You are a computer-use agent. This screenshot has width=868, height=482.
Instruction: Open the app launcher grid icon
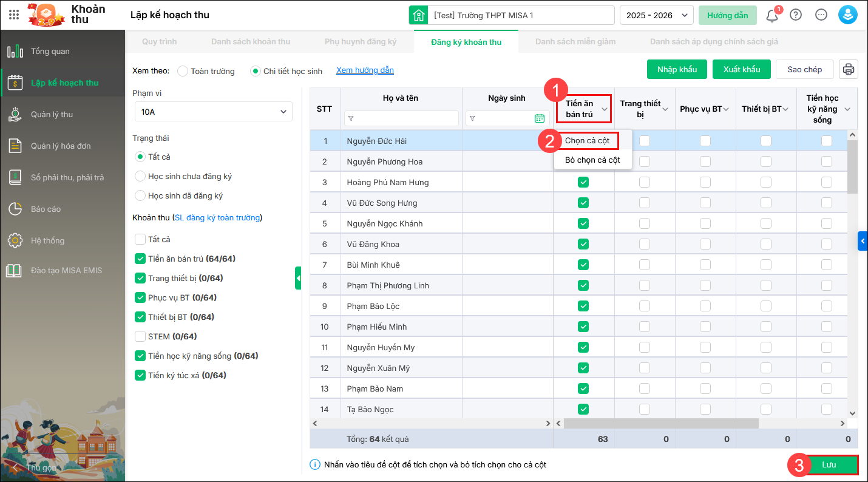click(14, 15)
